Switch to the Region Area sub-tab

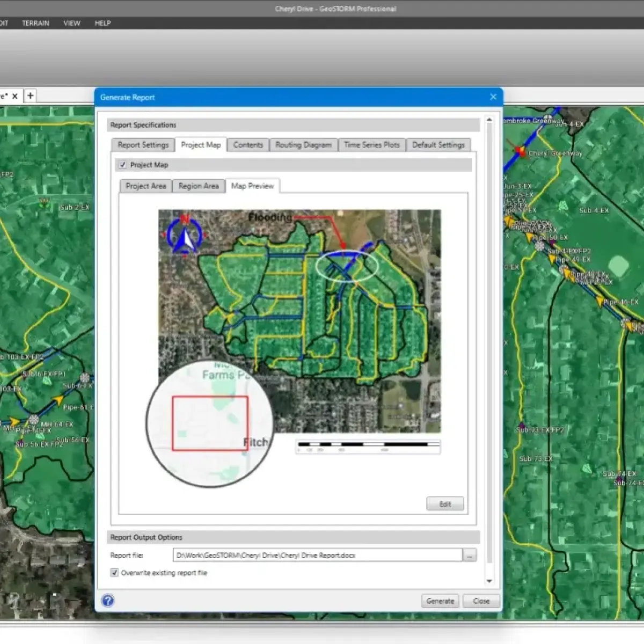click(198, 186)
